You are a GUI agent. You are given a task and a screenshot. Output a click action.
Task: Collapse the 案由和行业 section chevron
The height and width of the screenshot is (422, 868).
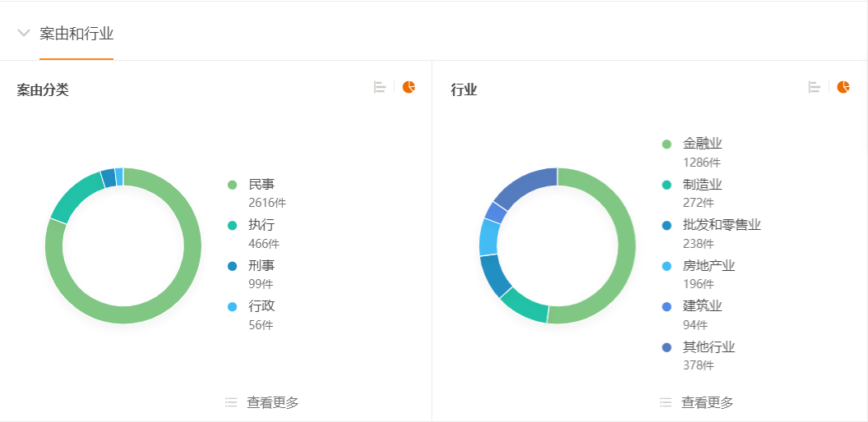[x=24, y=34]
